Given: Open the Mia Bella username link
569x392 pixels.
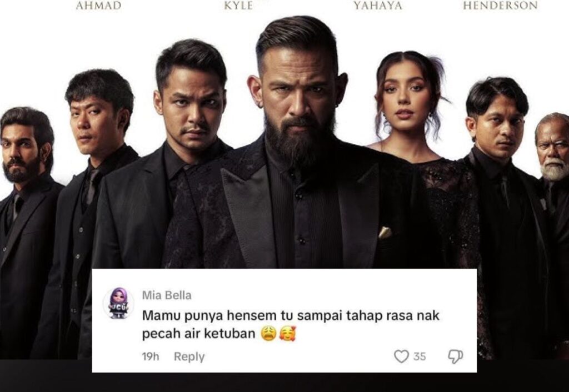Looking at the screenshot, I should (167, 295).
